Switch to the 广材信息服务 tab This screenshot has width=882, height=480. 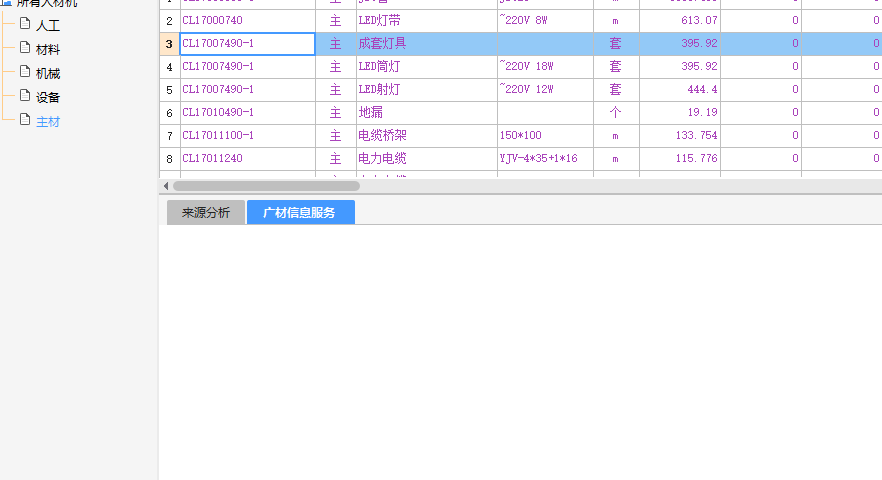tap(300, 213)
